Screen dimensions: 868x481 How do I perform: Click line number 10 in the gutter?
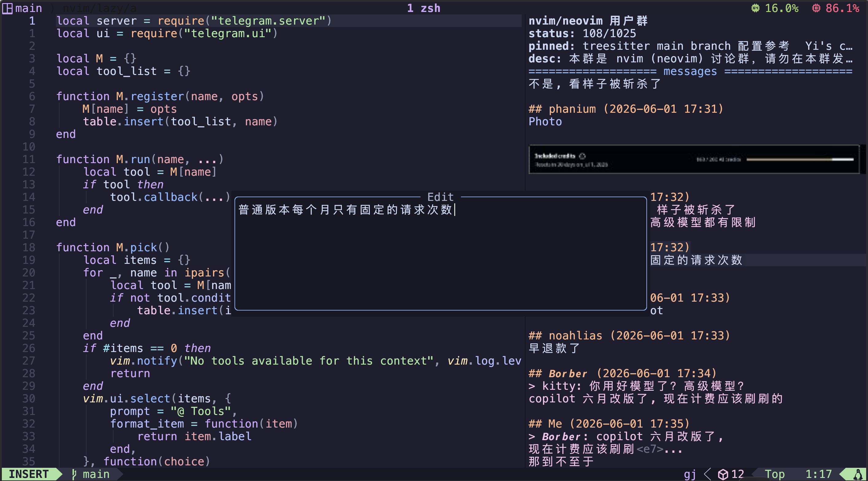pos(29,147)
